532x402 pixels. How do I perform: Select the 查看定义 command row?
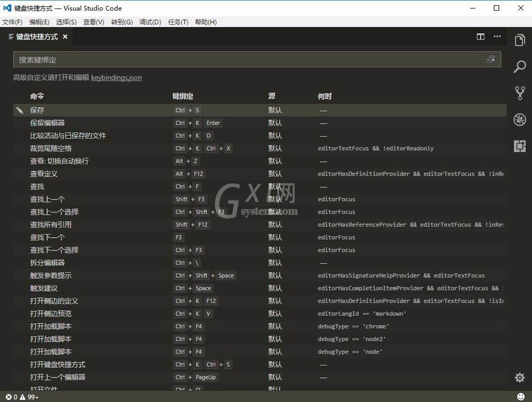260,174
